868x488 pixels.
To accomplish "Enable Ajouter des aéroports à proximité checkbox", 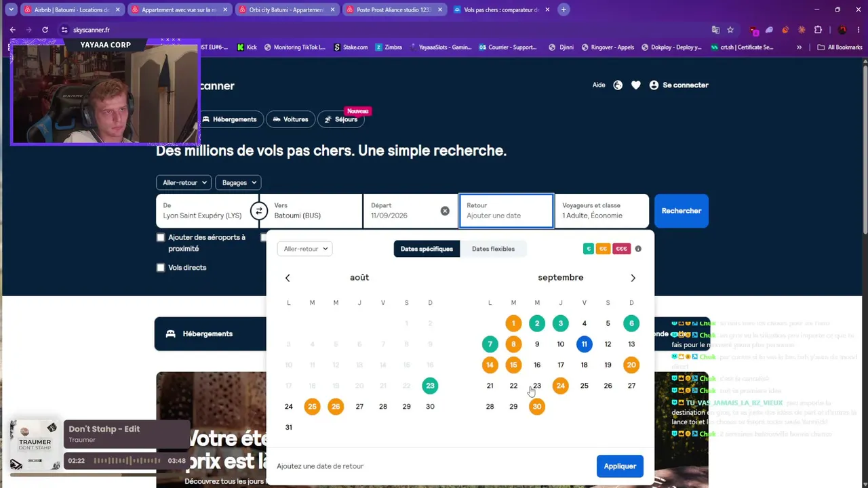I will [161, 237].
